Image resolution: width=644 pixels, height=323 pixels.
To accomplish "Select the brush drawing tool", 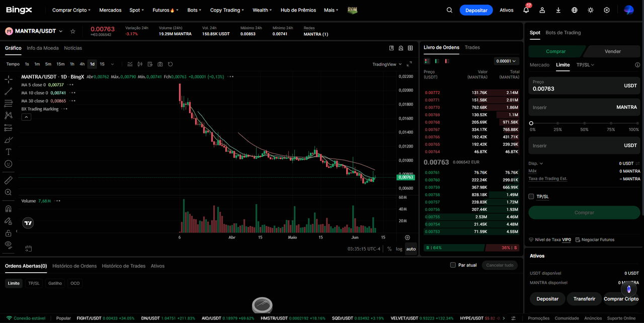I will click(x=8, y=140).
